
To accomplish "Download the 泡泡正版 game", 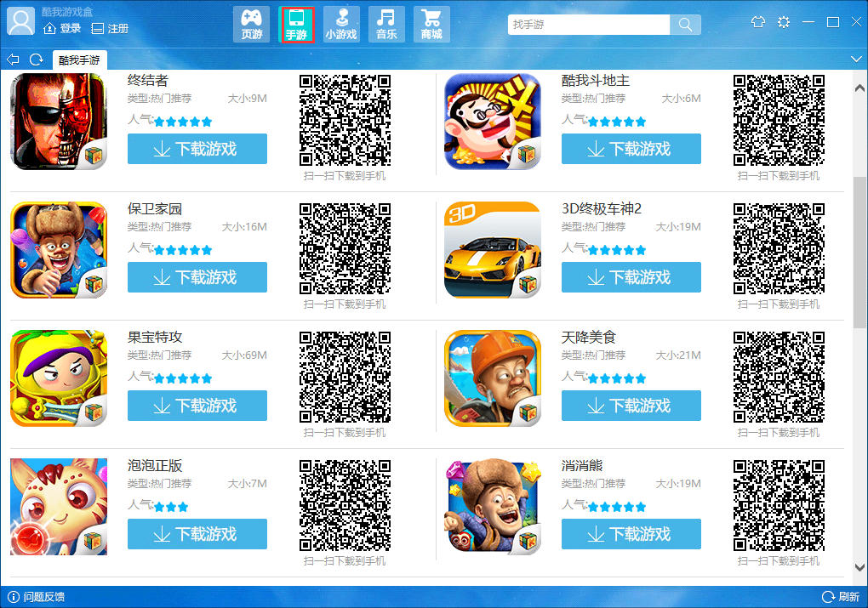I will pos(197,534).
